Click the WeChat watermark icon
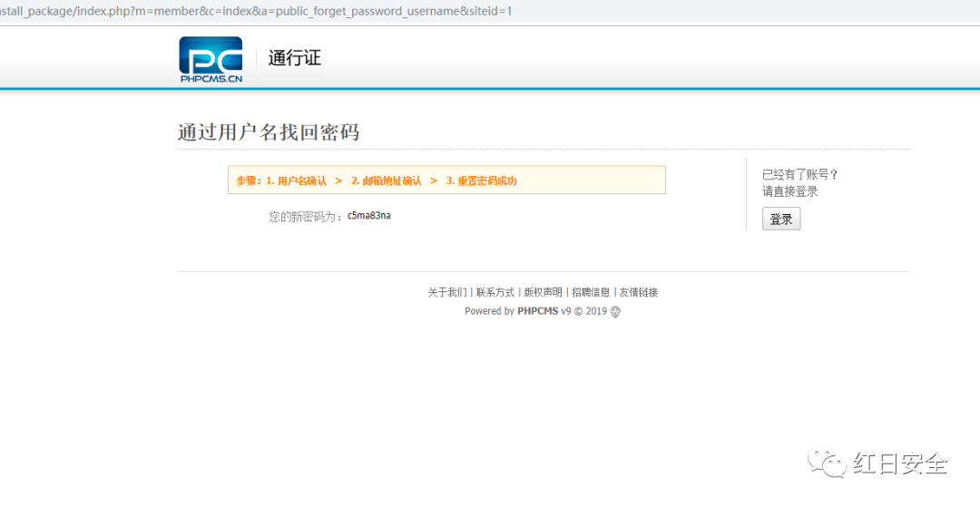 coord(826,463)
